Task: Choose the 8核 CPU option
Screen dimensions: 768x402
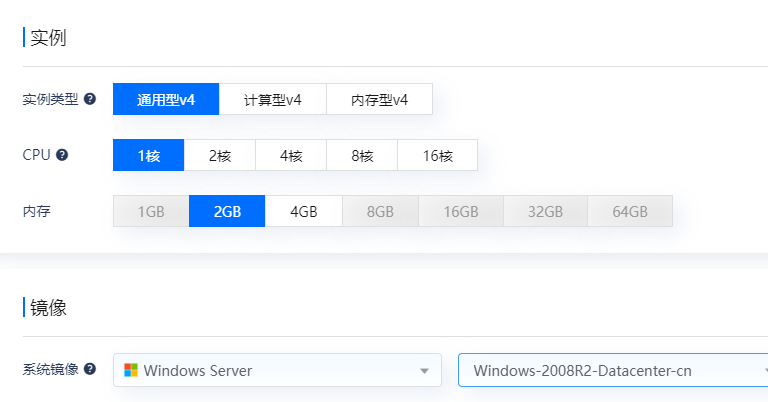Action: [x=361, y=155]
